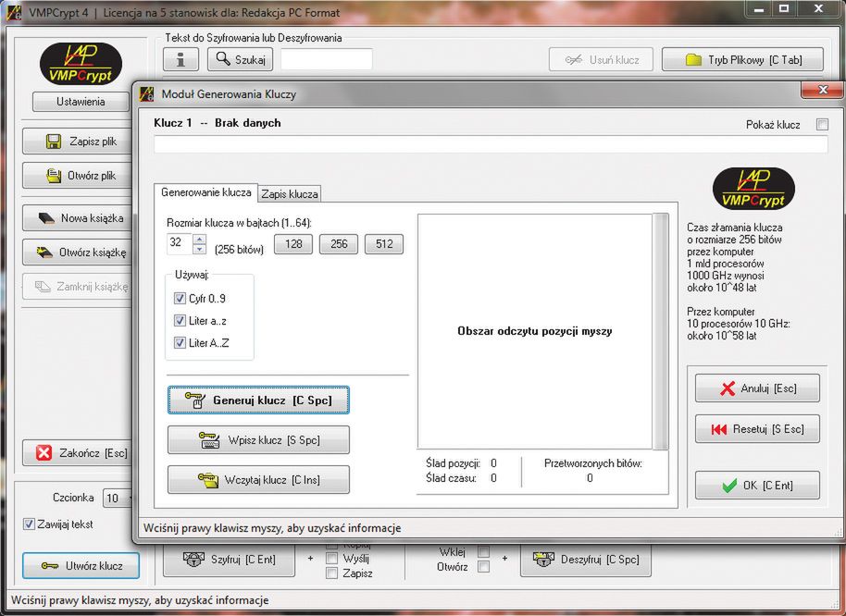The image size is (846, 616).
Task: Toggle Liter a..z checkbox
Action: click(x=180, y=321)
